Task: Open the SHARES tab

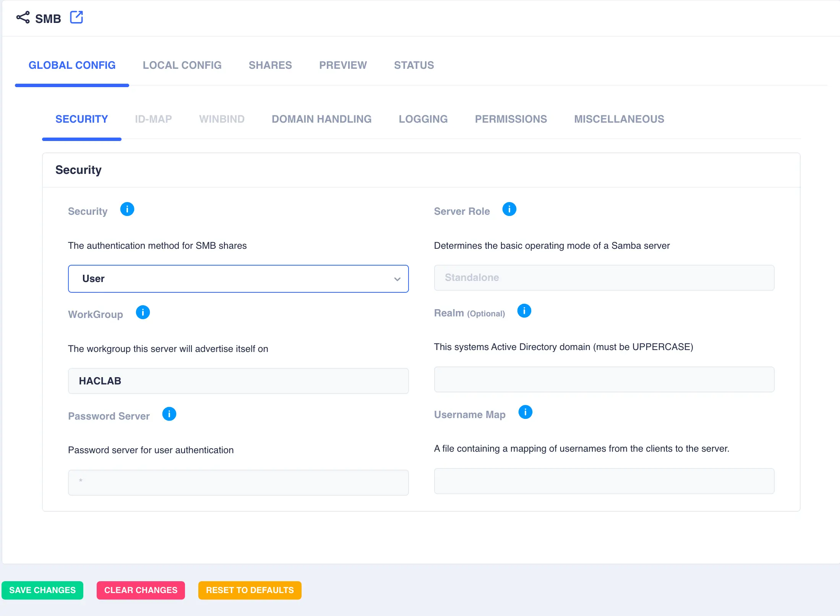Action: coord(270,65)
